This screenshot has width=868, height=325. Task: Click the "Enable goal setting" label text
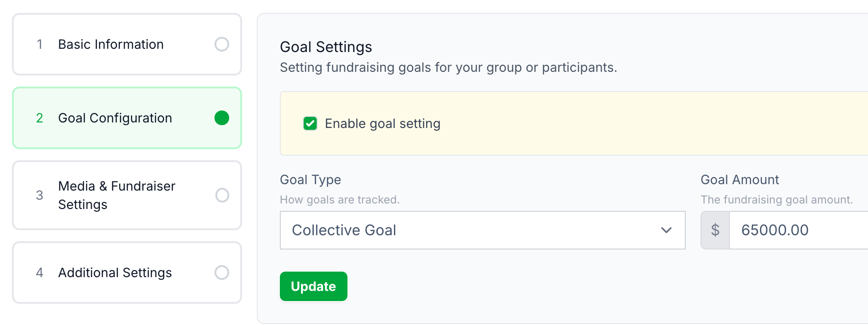382,123
